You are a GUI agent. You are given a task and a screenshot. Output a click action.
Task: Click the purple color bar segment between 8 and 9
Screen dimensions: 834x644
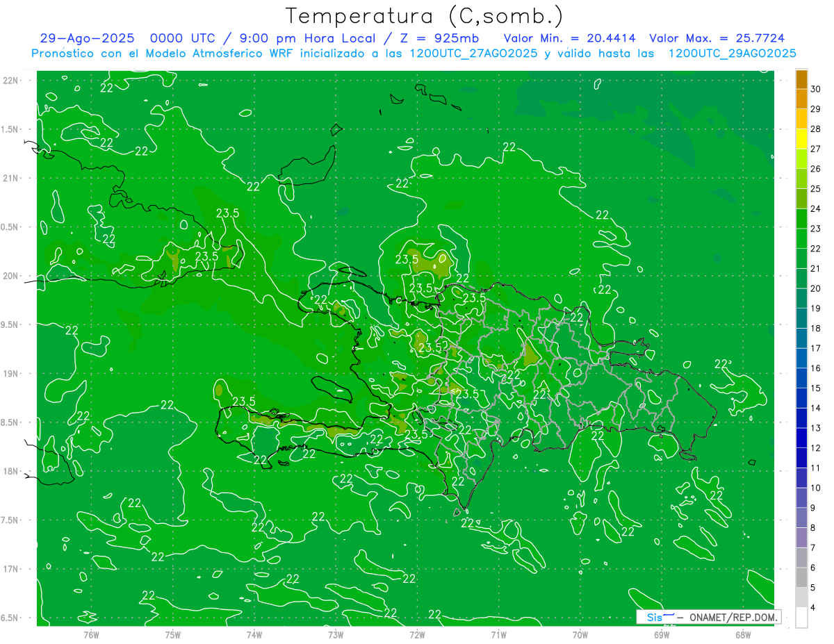point(801,518)
